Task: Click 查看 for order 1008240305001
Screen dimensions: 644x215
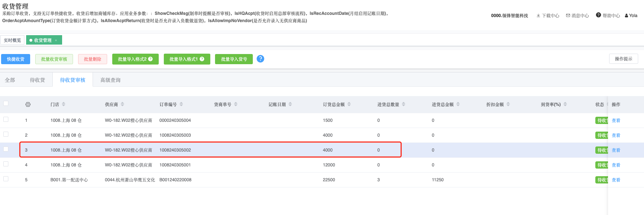Action: (616, 165)
